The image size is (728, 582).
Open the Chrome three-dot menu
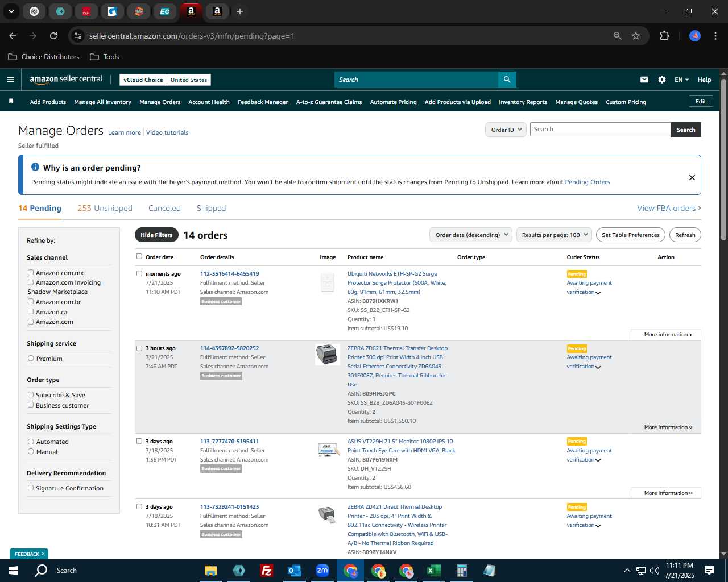click(x=714, y=36)
